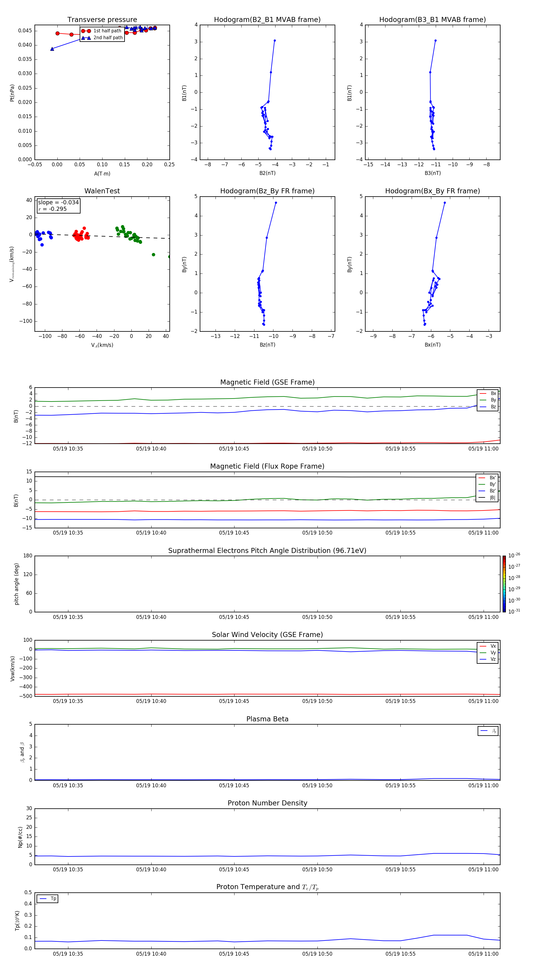This screenshot has width=535, height=980.
Task: Click the "Magnetic Field (GSE Frame)" title
Action: tap(267, 382)
